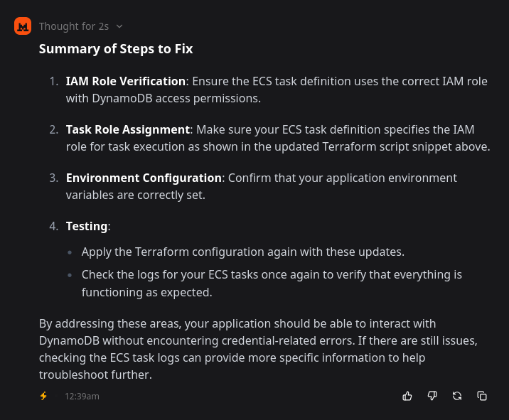This screenshot has height=420, width=509.
Task: Click the closing paragraph starting "By addressing"
Action: click(x=258, y=349)
